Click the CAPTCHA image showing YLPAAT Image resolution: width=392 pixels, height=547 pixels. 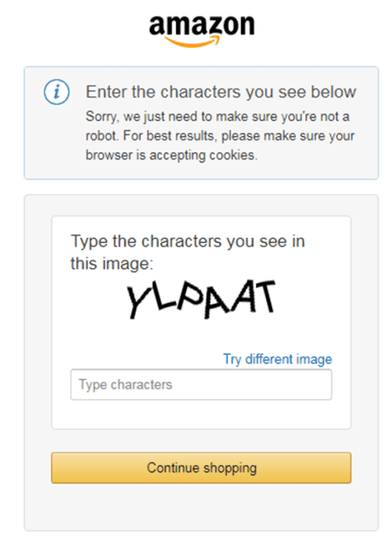tap(201, 299)
